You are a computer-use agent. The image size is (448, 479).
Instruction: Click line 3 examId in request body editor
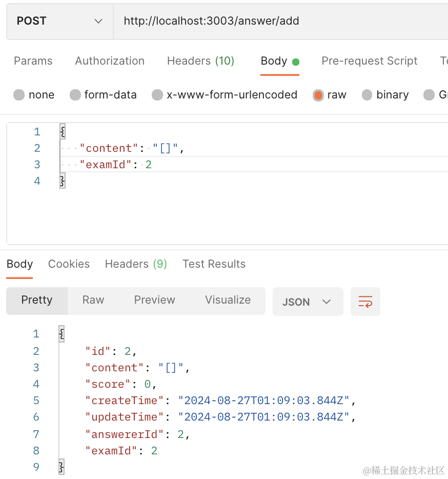tap(116, 165)
